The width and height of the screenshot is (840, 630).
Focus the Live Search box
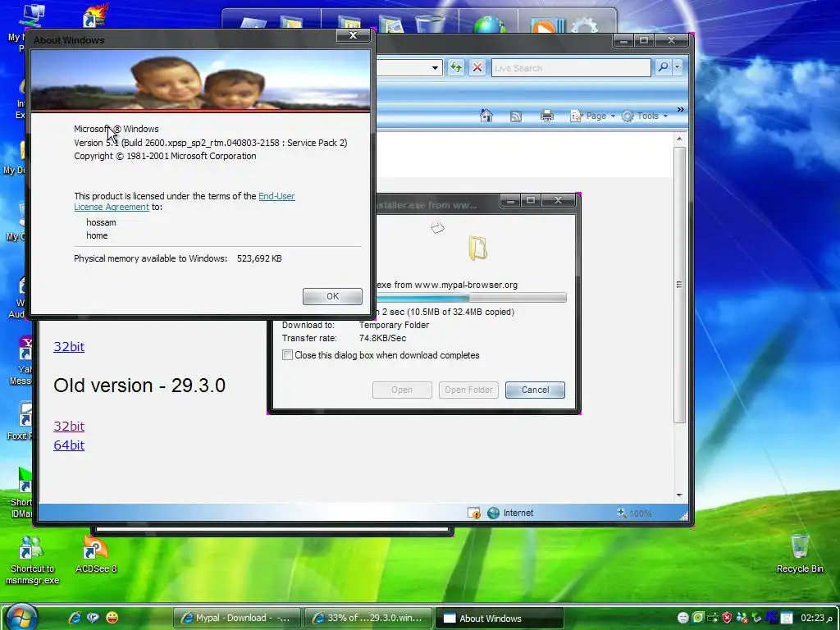tap(571, 68)
